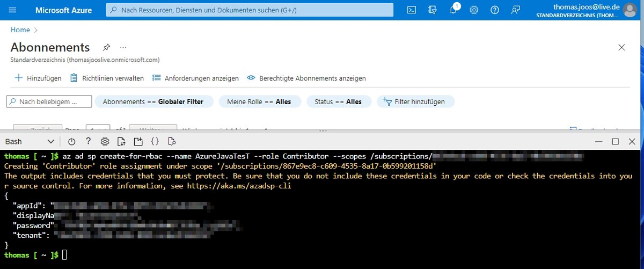Click the feedback icon in header
Viewport: 644px width, 269px height.
(x=516, y=10)
